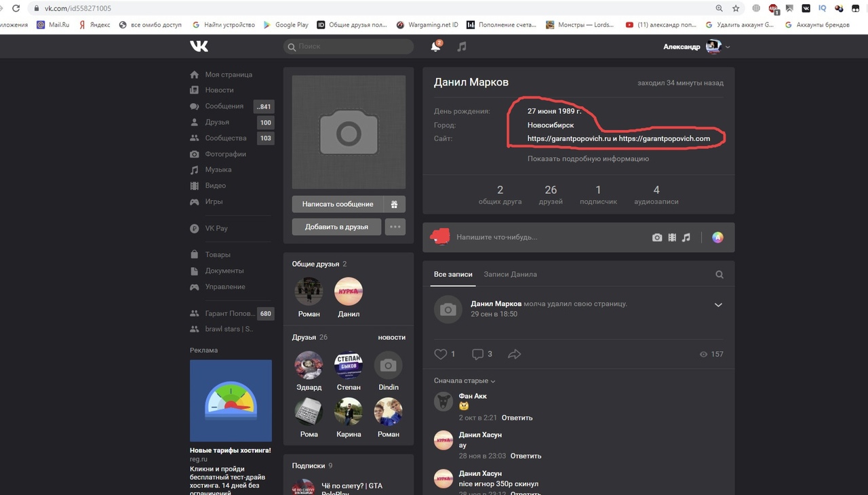The height and width of the screenshot is (495, 868).
Task: Click the VK logo icon
Action: pyautogui.click(x=199, y=46)
